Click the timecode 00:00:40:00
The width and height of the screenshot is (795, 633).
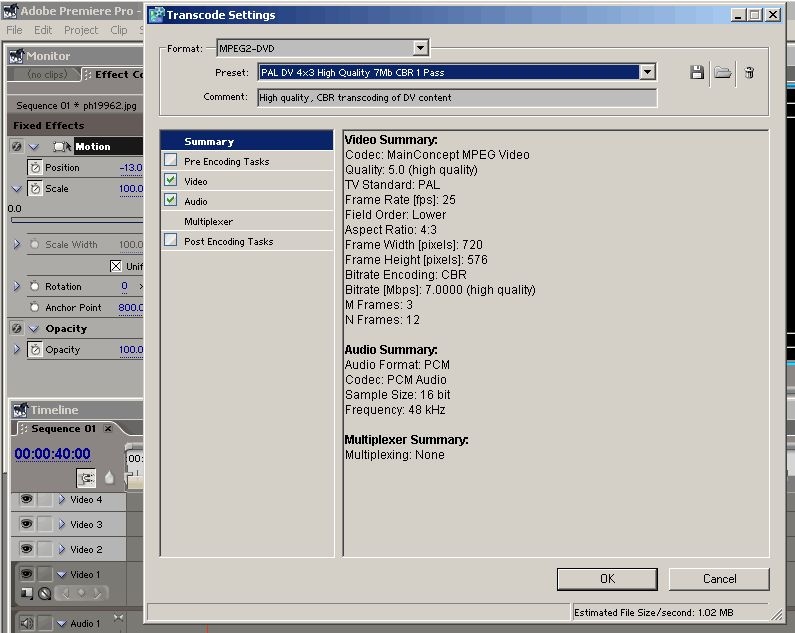click(x=52, y=453)
